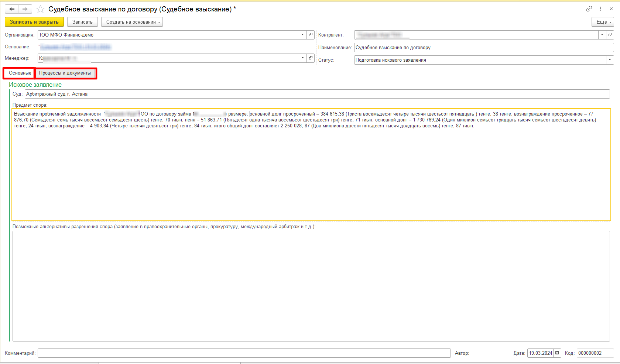Click into the Менеджер field
The image size is (620, 364).
pyautogui.click(x=168, y=58)
